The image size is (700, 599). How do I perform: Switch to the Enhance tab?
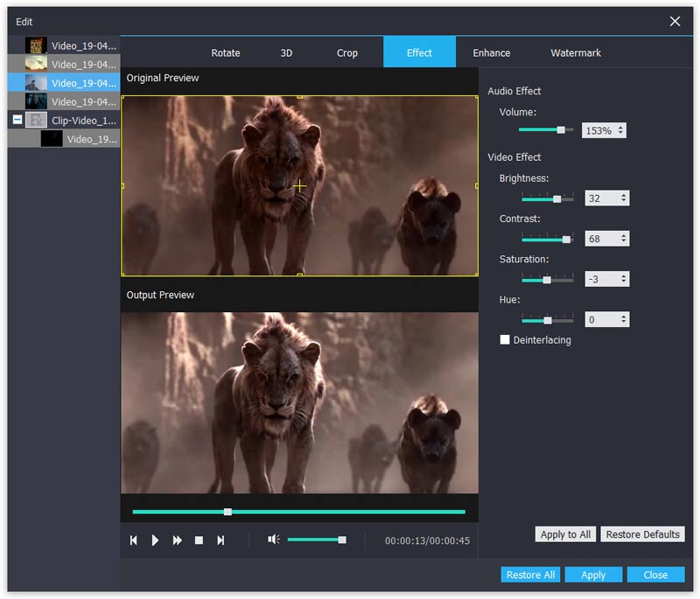[491, 52]
